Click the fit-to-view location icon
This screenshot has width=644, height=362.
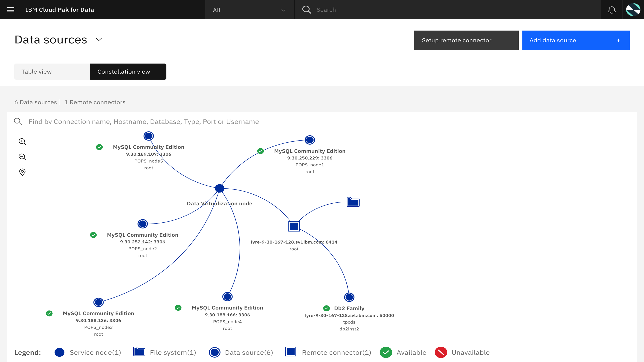[x=22, y=172]
